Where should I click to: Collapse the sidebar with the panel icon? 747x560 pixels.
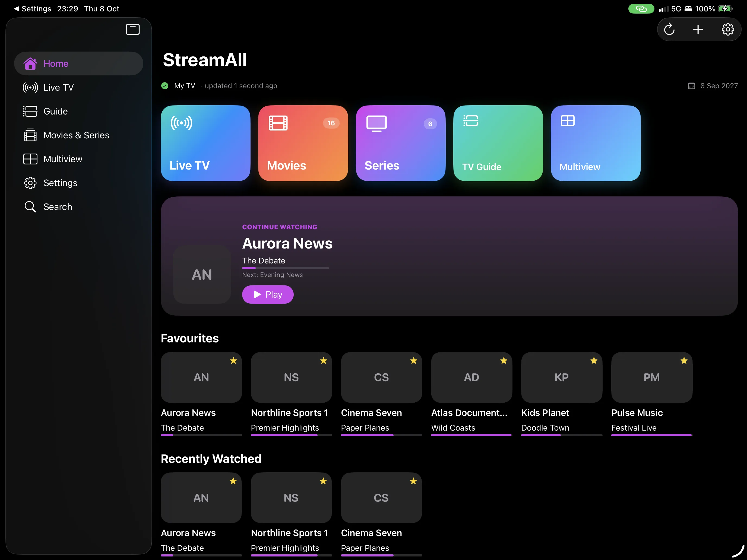pyautogui.click(x=133, y=29)
